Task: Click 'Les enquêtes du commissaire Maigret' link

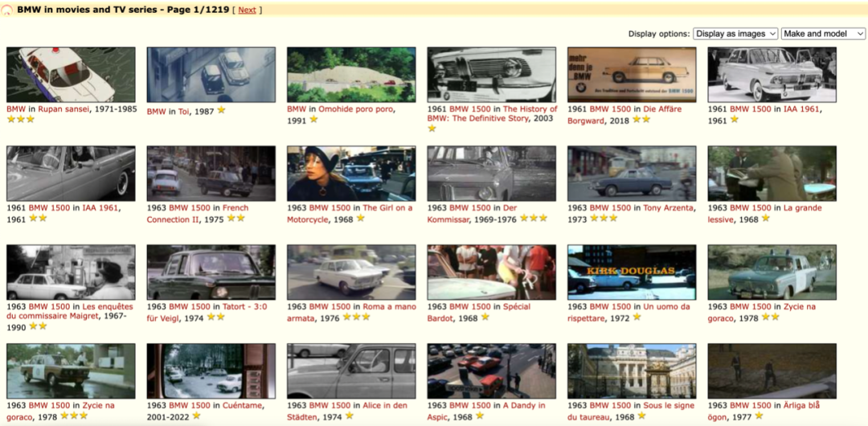Action: 70,312
